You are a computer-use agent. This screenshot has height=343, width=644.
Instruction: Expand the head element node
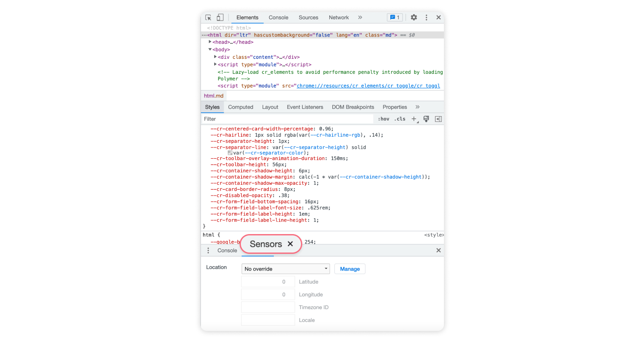coord(210,42)
